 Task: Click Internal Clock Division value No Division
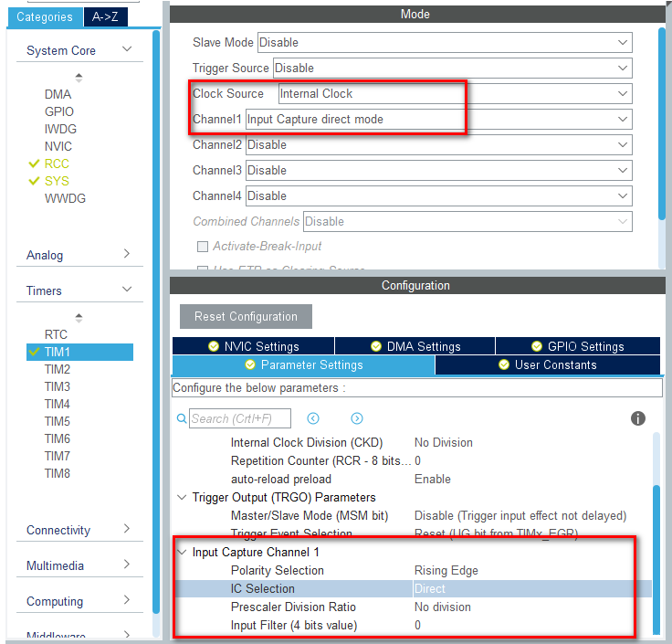point(444,442)
